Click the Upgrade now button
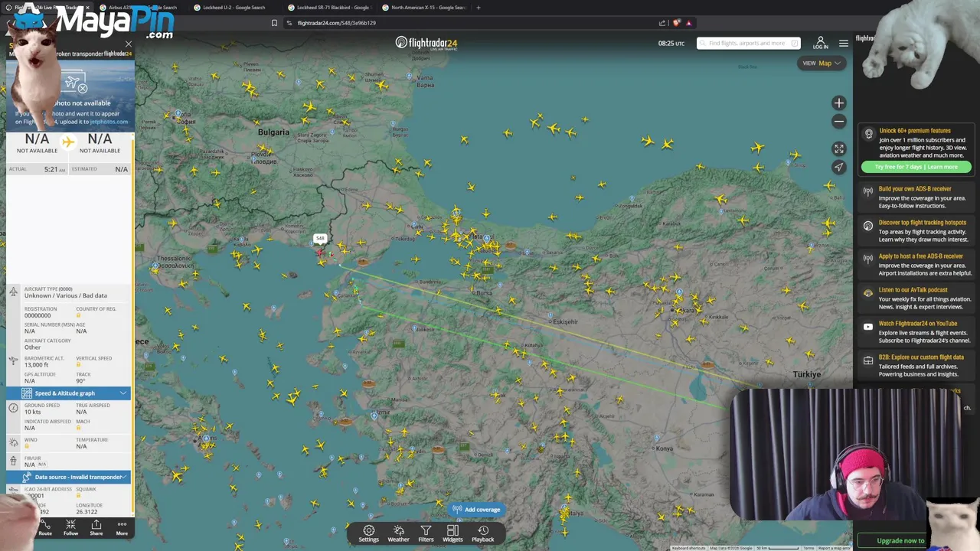Screen dimensions: 980x551 pyautogui.click(x=902, y=540)
